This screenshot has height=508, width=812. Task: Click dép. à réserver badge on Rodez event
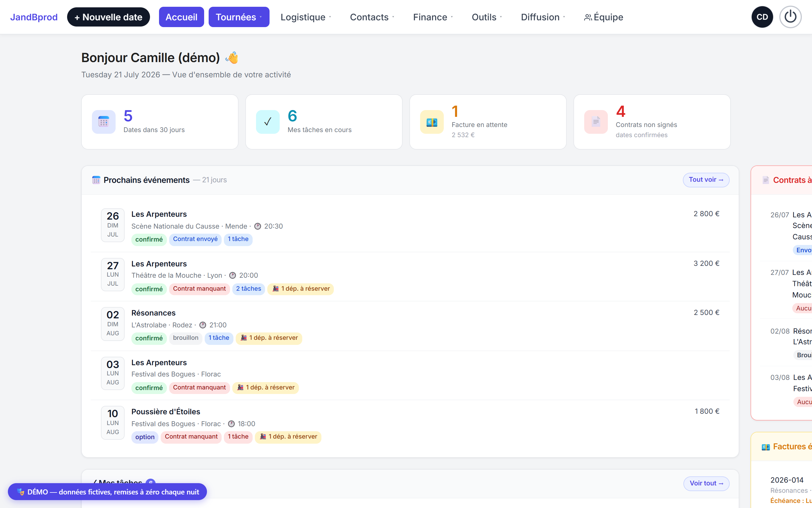click(269, 338)
